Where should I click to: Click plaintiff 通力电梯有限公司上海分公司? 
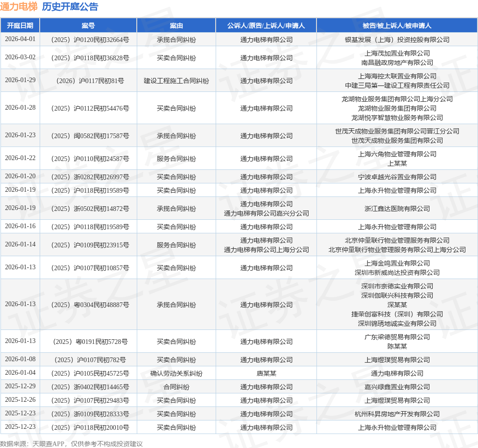click(266, 250)
